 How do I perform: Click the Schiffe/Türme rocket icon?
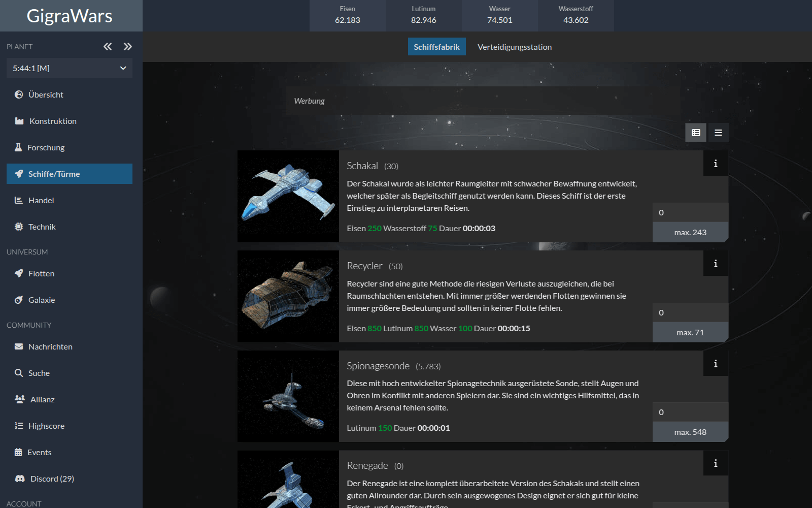[19, 174]
